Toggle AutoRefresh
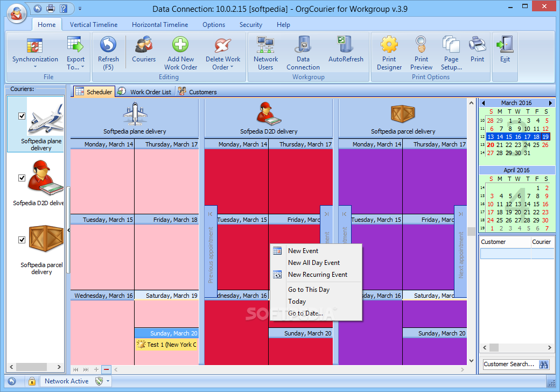Screen dimensions: 560x392 pos(346,49)
